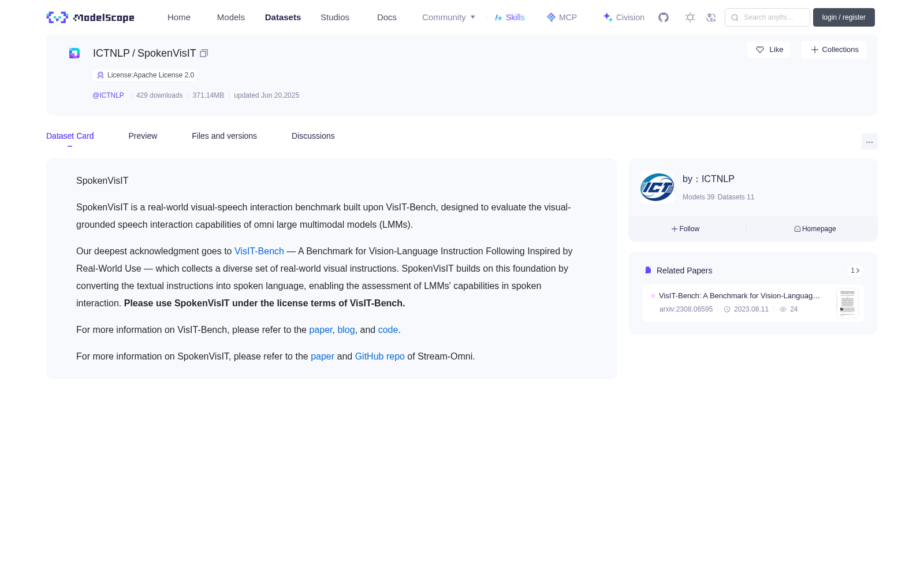This screenshot has height=578, width=924.
Task: Switch to the Preview tab
Action: 143,136
